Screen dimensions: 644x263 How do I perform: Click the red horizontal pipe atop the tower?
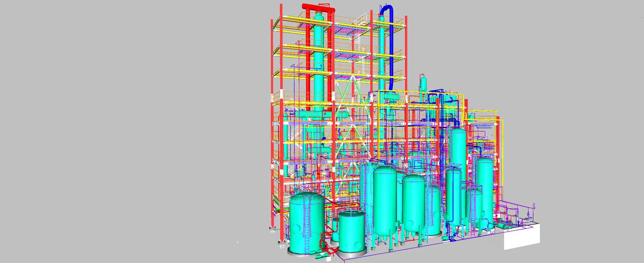(319, 7)
